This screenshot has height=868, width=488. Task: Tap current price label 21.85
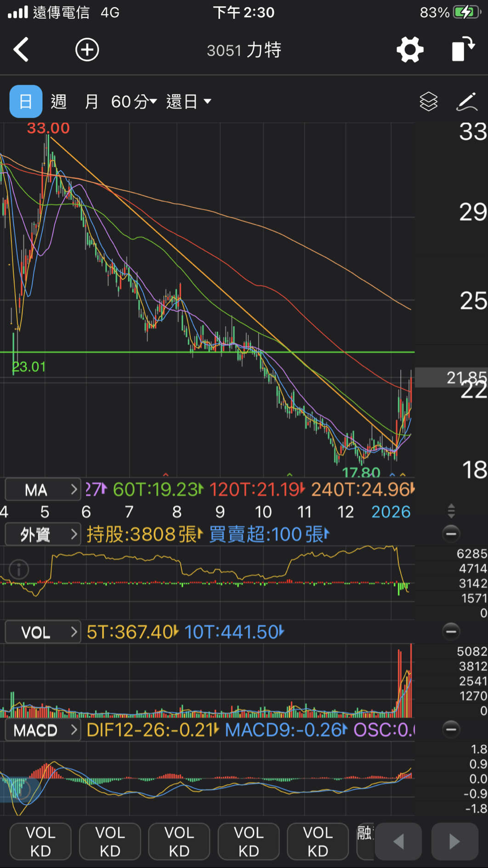(466, 378)
